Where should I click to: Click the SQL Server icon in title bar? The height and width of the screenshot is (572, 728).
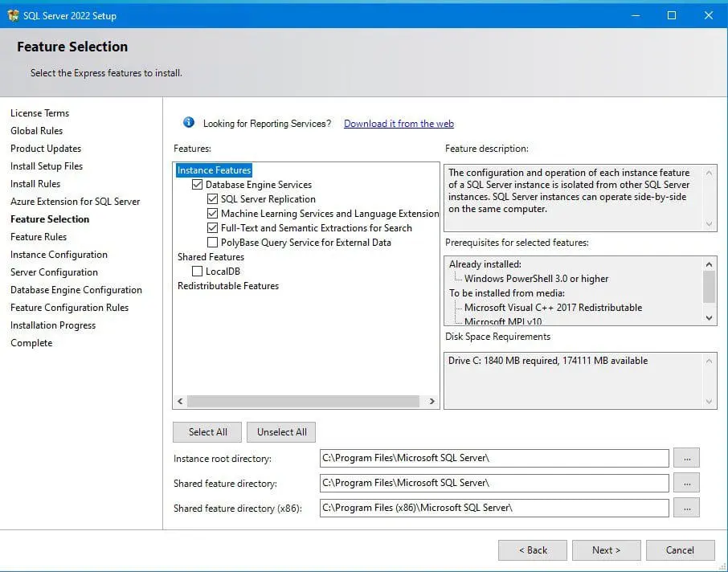[x=13, y=15]
